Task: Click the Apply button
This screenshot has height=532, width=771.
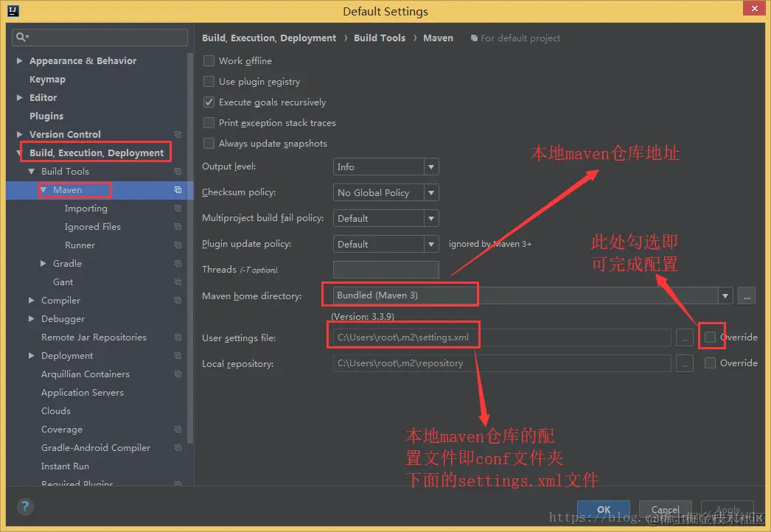Action: point(728,509)
